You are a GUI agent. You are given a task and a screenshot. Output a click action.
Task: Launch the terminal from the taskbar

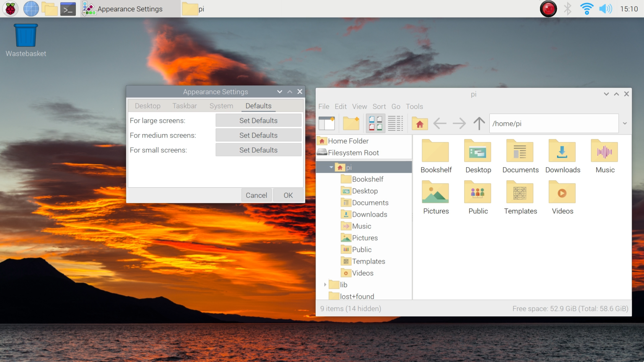[68, 8]
